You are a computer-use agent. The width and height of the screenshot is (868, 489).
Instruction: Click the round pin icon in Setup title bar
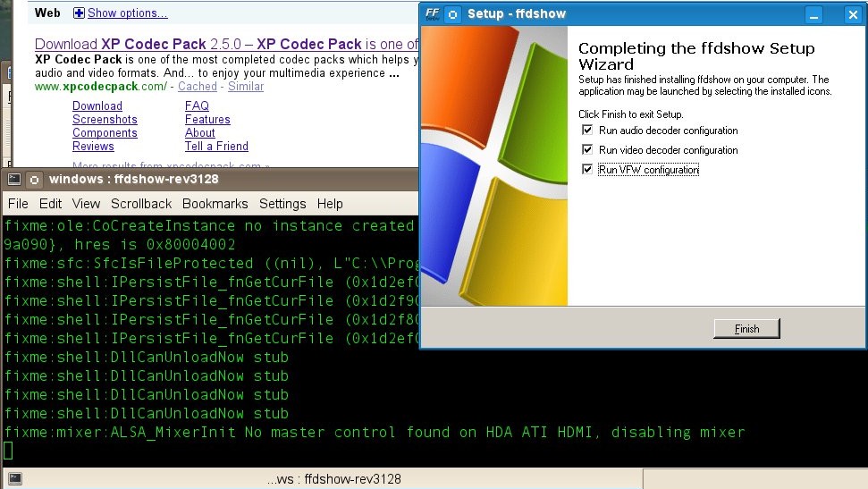pyautogui.click(x=453, y=14)
